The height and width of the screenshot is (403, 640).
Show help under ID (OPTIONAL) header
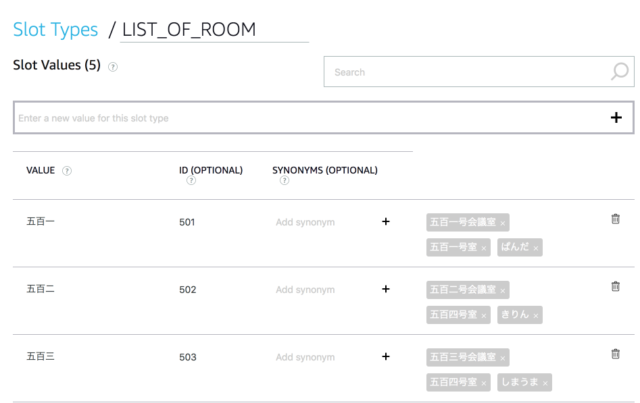tap(191, 180)
